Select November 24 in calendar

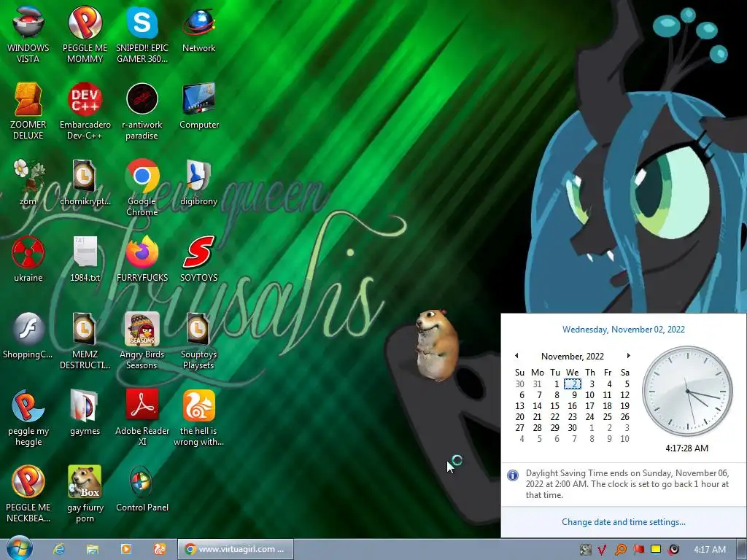click(x=589, y=416)
